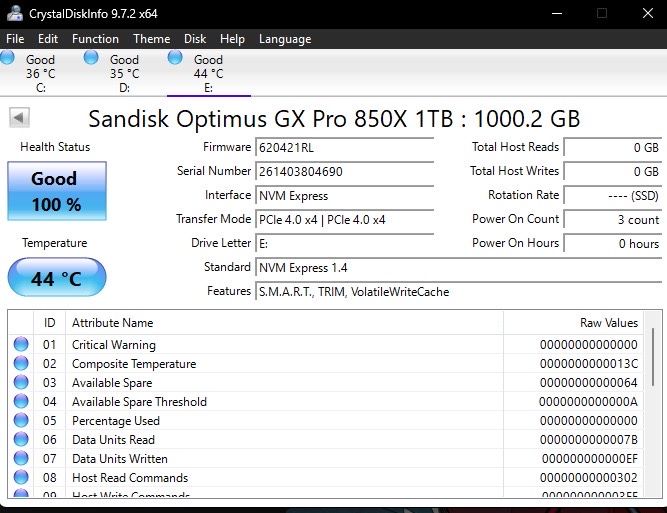Select the E: drive tab
The image size is (667, 513).
click(x=208, y=74)
